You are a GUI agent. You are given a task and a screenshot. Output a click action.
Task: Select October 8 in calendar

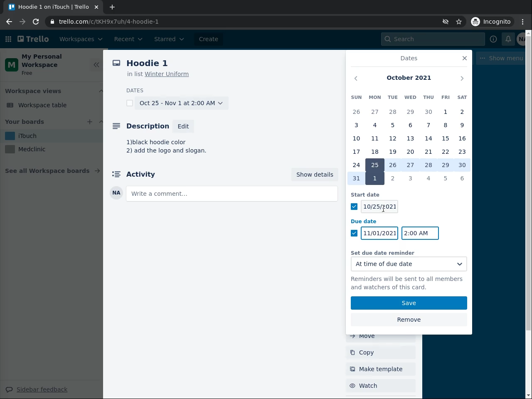tap(446, 125)
